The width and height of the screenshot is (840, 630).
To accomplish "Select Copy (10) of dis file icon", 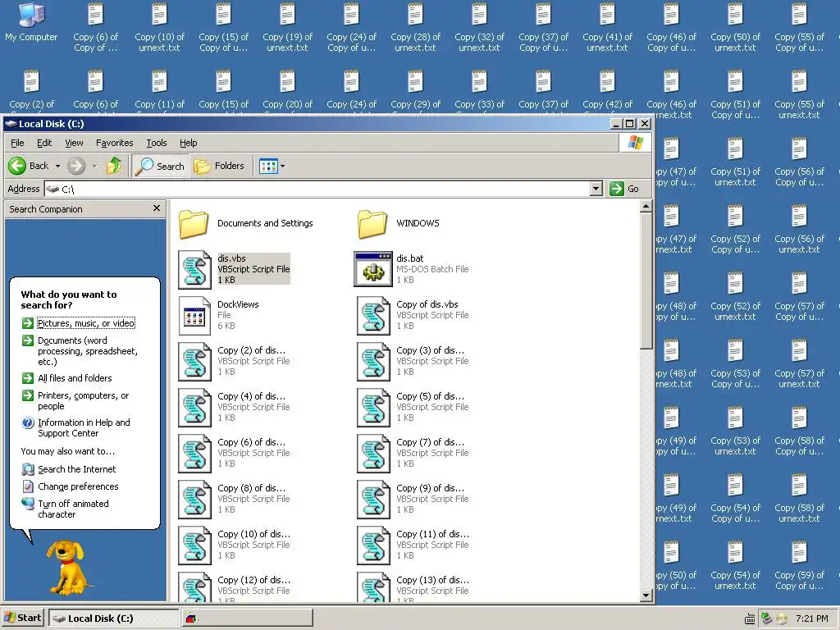I will (x=194, y=546).
